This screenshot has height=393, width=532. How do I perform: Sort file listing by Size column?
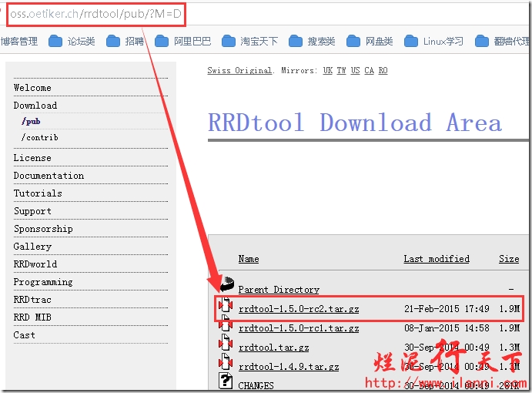[x=509, y=259]
